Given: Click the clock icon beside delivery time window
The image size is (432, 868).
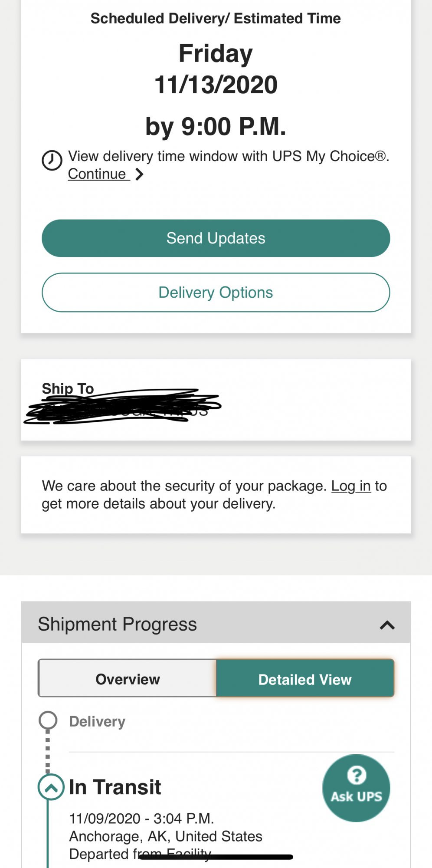Looking at the screenshot, I should 52,160.
